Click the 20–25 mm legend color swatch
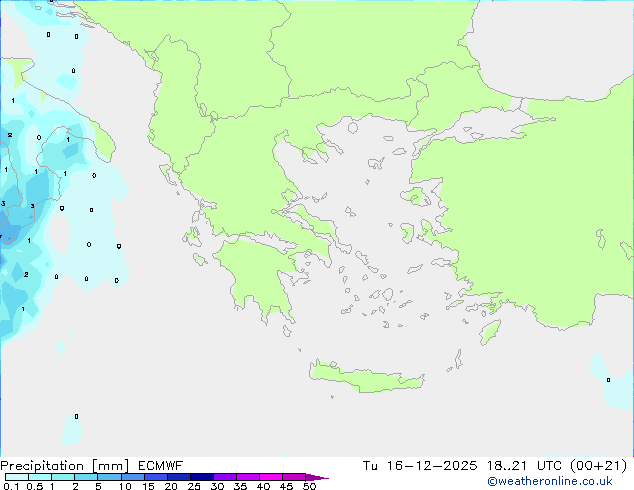This screenshot has width=634, height=490. 179,477
